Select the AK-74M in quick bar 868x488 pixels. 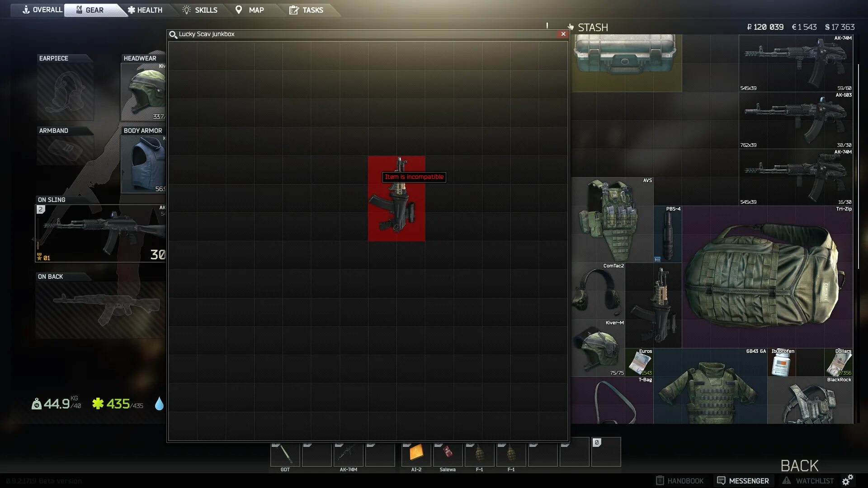pyautogui.click(x=348, y=454)
